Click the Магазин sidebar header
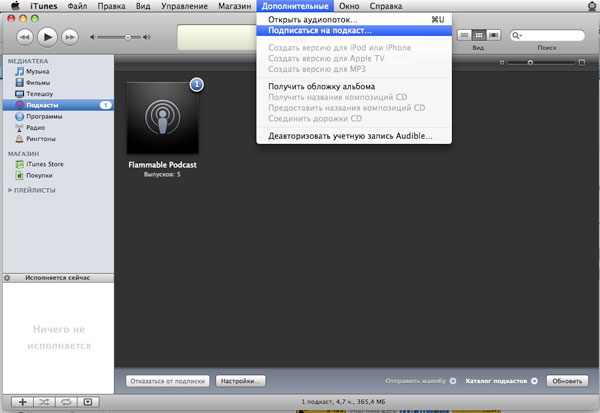Image resolution: width=600 pixels, height=413 pixels. pos(23,154)
